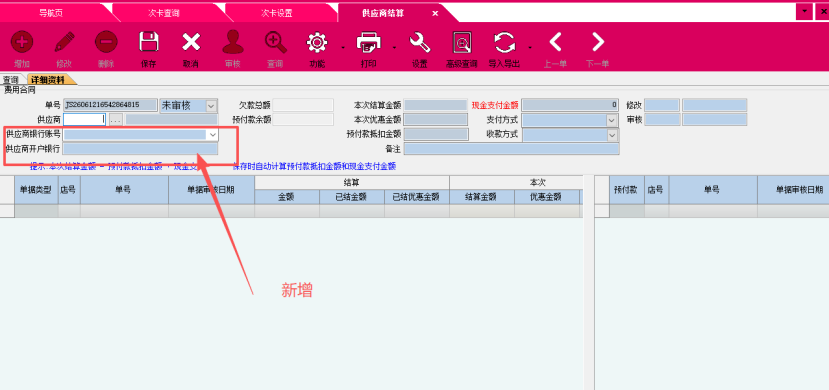Click the 已结金额 column header
829x390 pixels.
[352, 197]
